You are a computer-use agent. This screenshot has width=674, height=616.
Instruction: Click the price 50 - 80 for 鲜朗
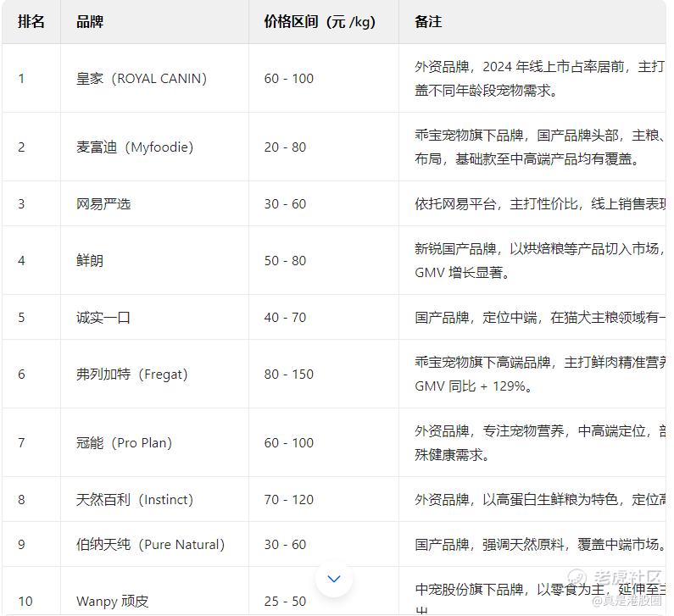pos(285,260)
